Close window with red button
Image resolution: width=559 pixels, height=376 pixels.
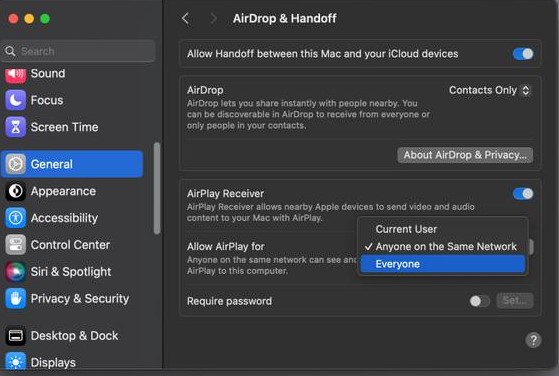tap(13, 18)
